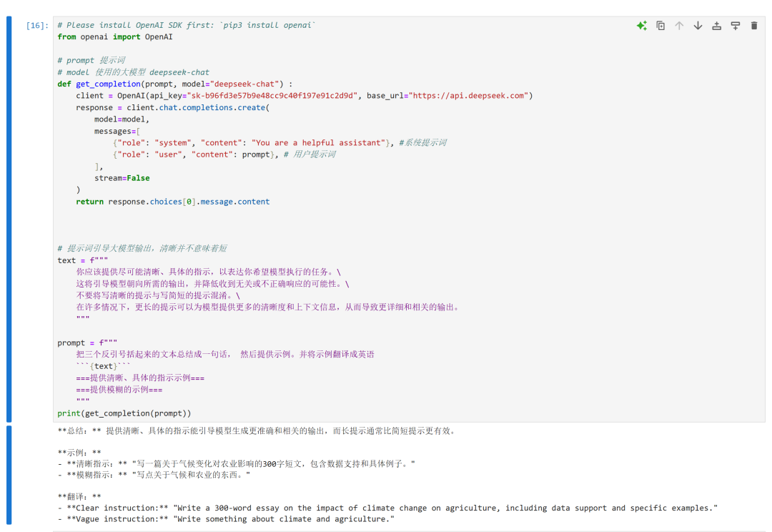The image size is (772, 532).
Task: Click the [16] execution count prompt
Action: [37, 25]
